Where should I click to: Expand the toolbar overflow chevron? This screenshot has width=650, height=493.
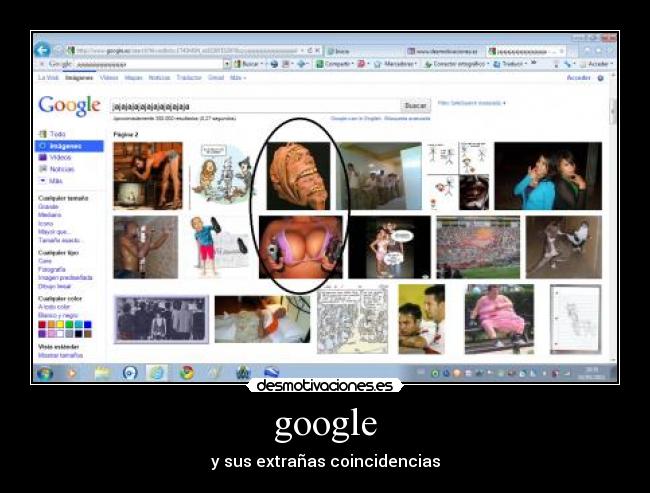pos(534,63)
